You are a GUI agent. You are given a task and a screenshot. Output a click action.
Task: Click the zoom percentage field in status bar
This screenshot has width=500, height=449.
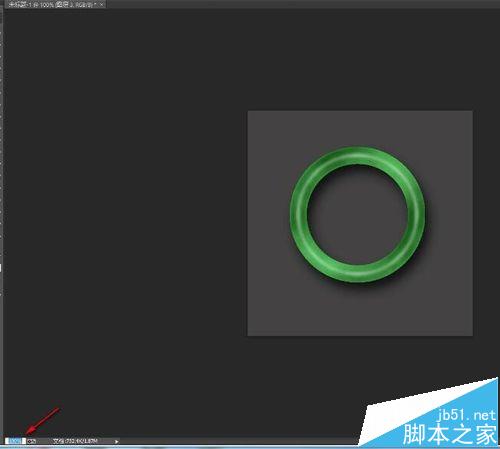(15, 441)
